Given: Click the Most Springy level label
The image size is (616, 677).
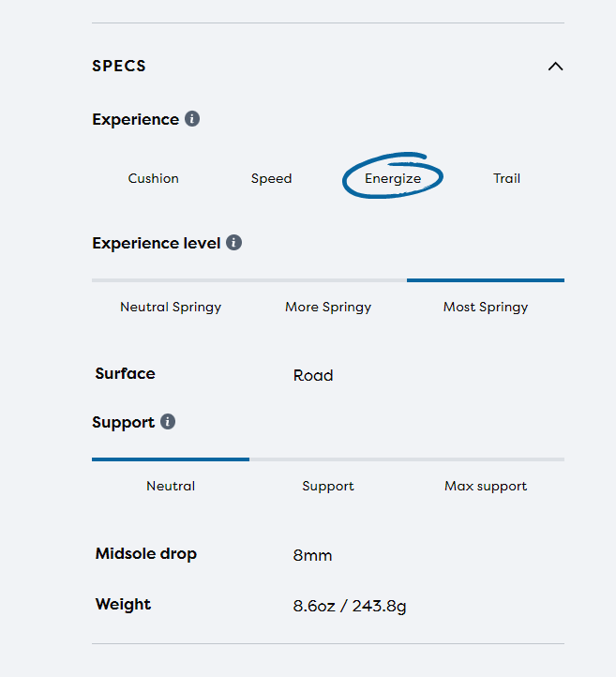Looking at the screenshot, I should click(486, 307).
